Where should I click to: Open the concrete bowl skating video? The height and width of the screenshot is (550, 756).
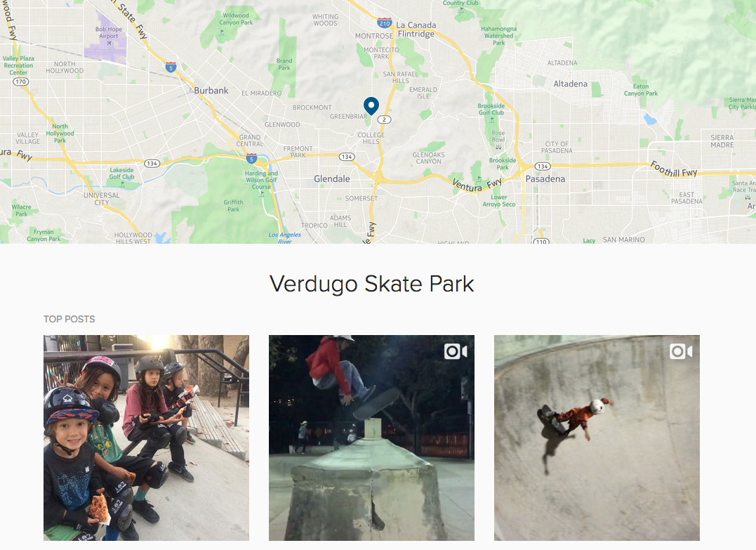597,438
